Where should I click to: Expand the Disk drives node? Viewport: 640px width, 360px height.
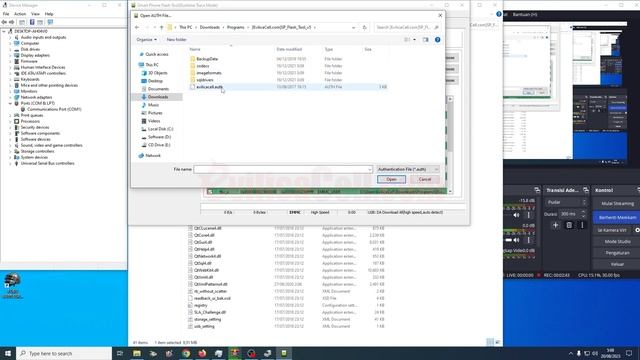(x=10, y=49)
